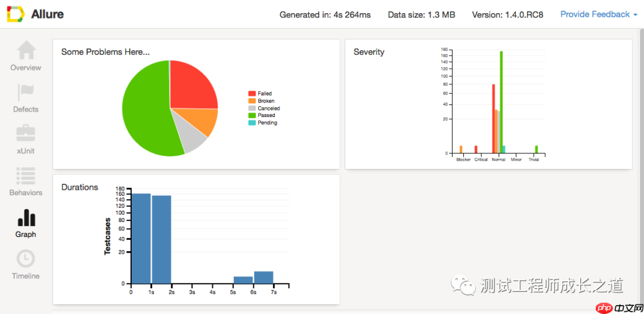Click the Allure title text
Image resolution: width=644 pixels, height=314 pixels.
[47, 14]
